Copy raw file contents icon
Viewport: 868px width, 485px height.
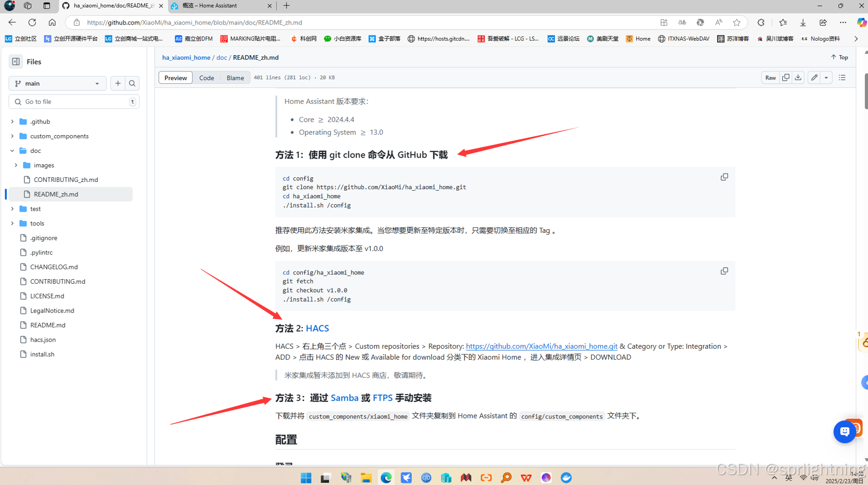(x=786, y=77)
